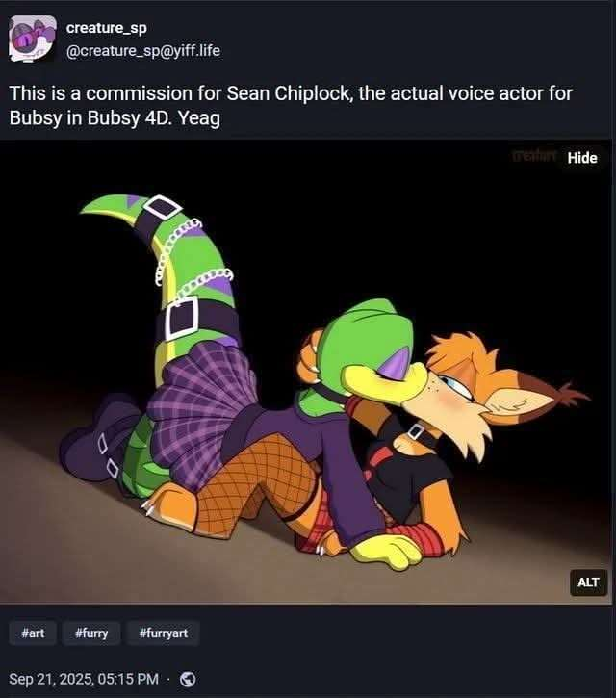
Task: Click the post text mentioning Sean Chiplock
Action: [291, 106]
